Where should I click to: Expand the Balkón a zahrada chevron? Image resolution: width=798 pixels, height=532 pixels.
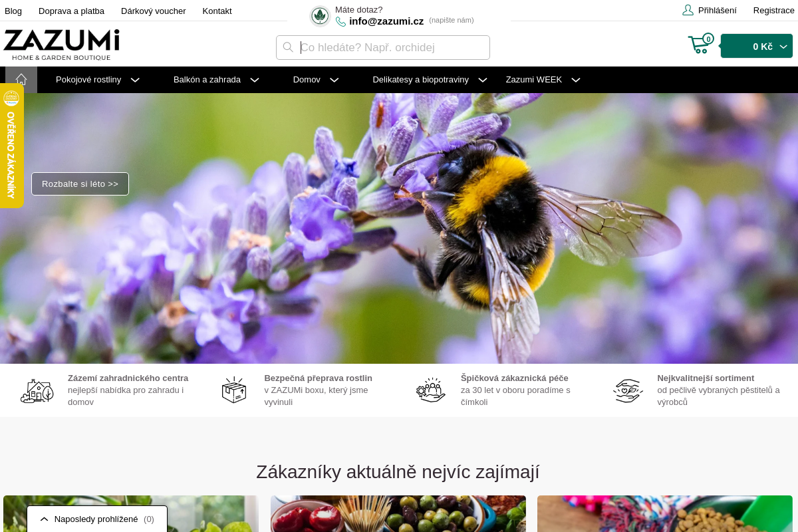[x=255, y=80]
